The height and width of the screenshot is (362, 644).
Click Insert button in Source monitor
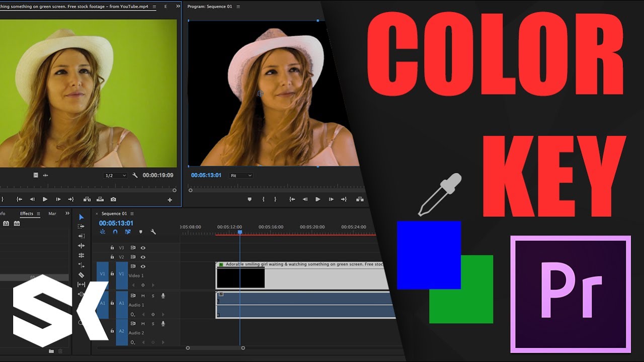click(x=87, y=200)
